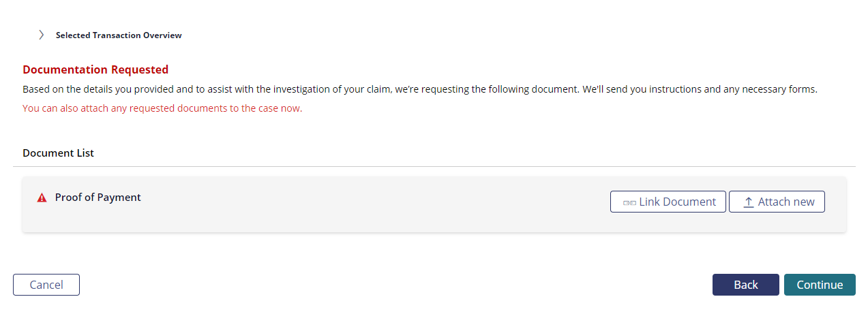Choose Attach new to upload a file
Image resolution: width=868 pixels, height=314 pixels.
777,202
